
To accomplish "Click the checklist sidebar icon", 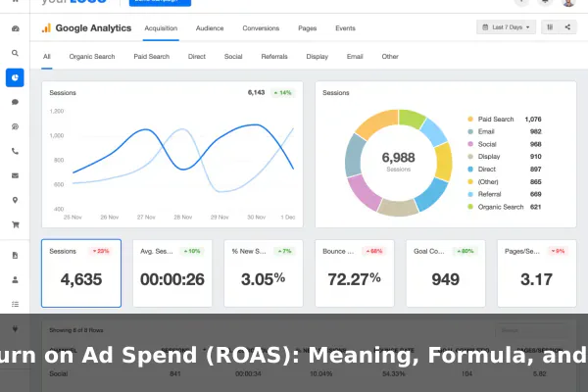I will tap(15, 304).
